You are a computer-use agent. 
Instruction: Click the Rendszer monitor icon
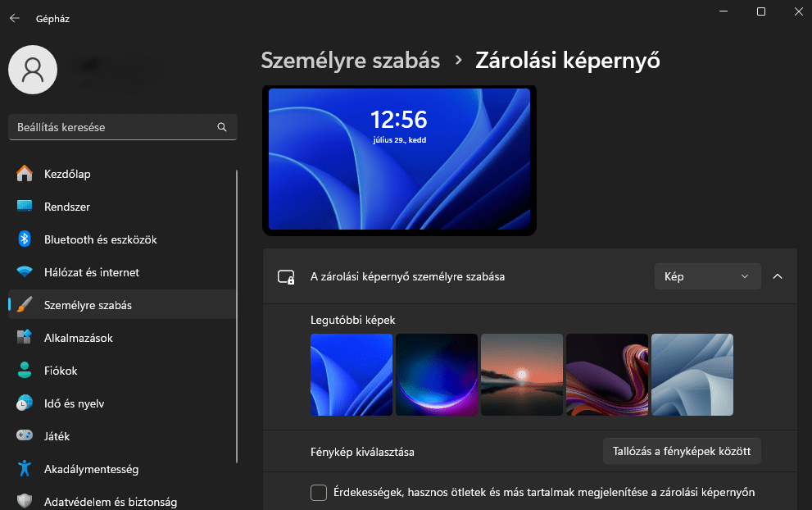tap(25, 207)
